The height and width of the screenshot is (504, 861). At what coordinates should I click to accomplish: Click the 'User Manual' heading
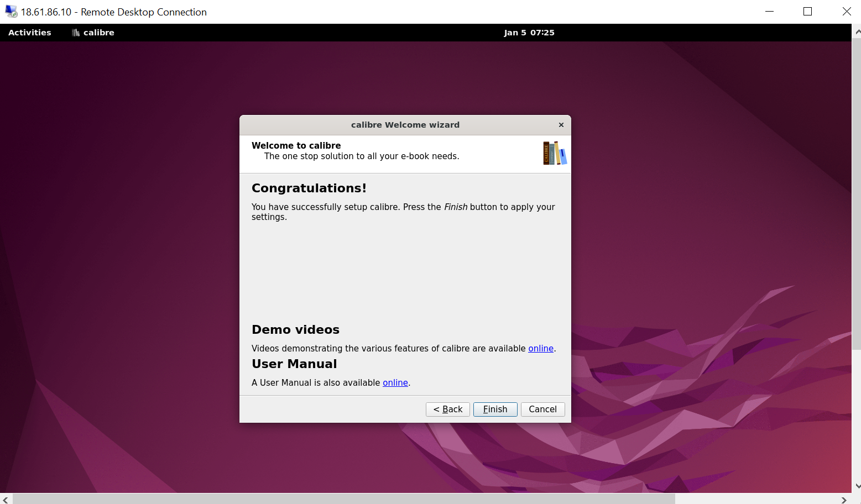[x=294, y=364]
